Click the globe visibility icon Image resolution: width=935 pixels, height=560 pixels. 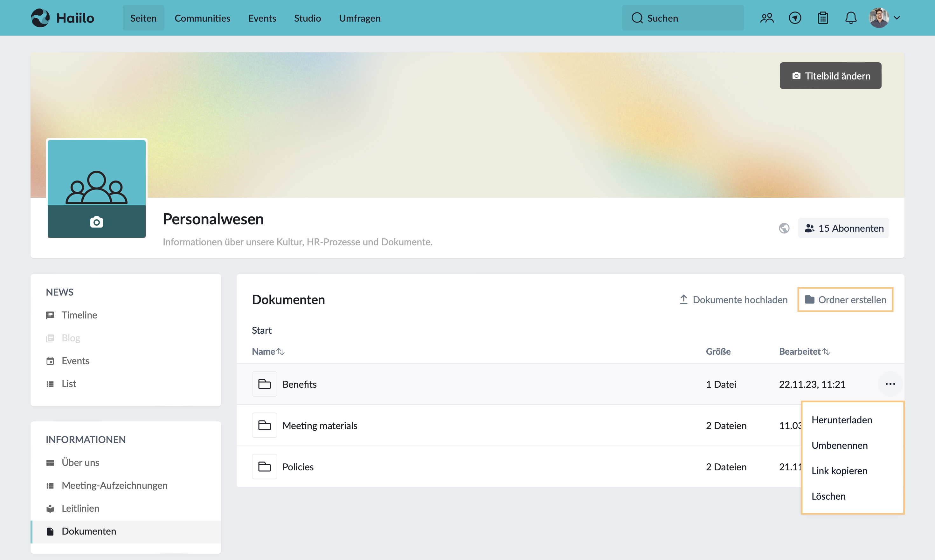coord(784,228)
